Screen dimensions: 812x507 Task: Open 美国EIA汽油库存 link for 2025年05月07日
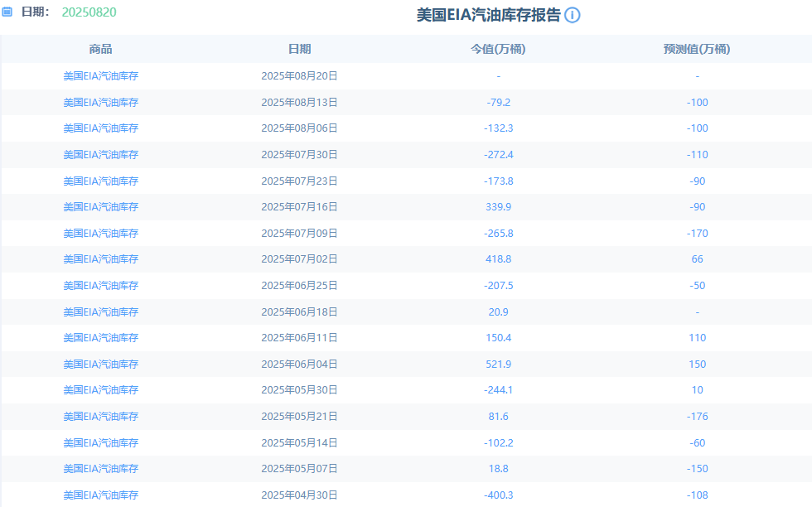point(101,469)
